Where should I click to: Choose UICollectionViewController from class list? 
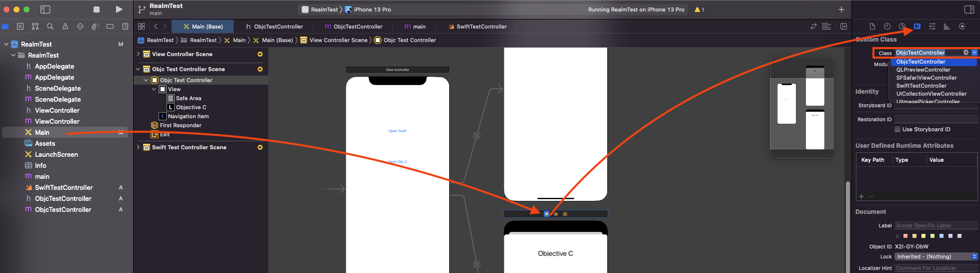[931, 94]
